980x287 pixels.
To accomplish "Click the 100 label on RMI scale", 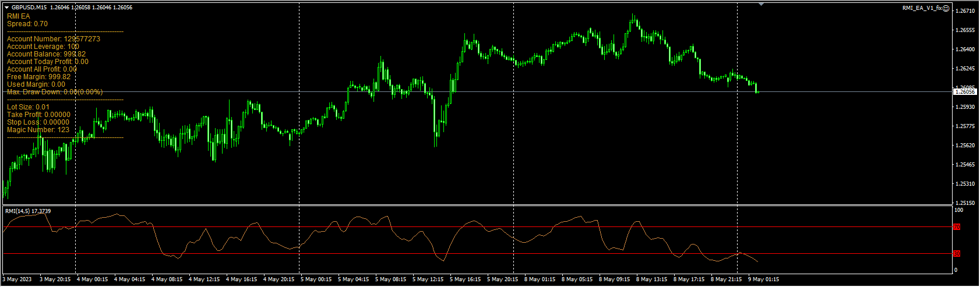I will click(x=958, y=210).
